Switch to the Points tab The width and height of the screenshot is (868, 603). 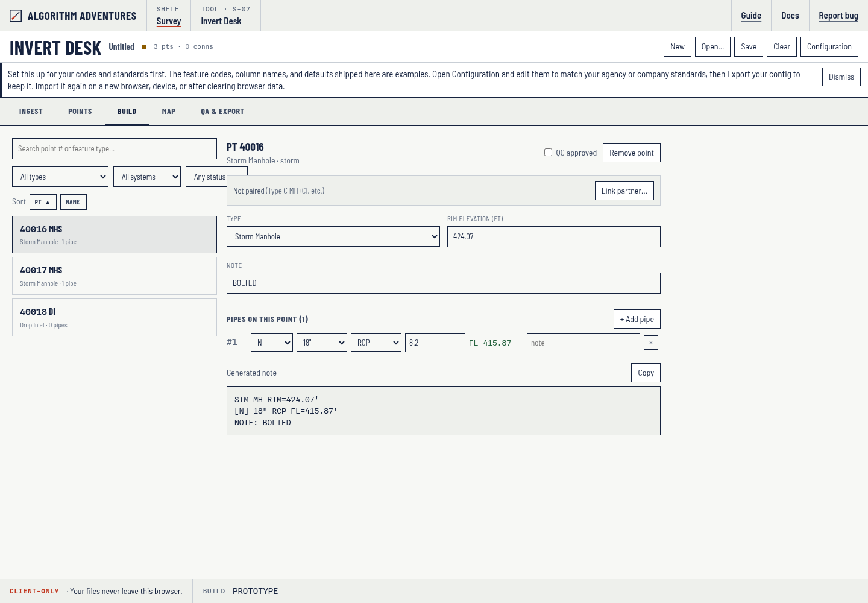tap(80, 112)
